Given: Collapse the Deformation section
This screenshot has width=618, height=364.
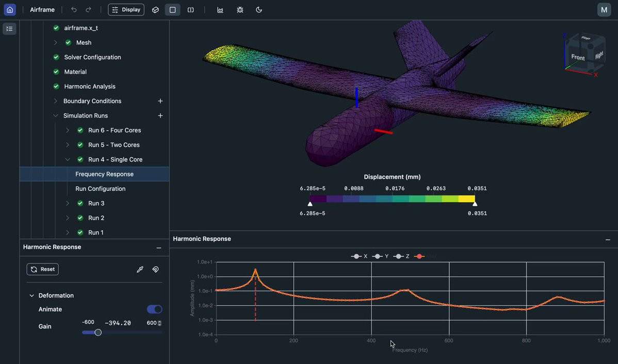Looking at the screenshot, I should click(x=31, y=295).
